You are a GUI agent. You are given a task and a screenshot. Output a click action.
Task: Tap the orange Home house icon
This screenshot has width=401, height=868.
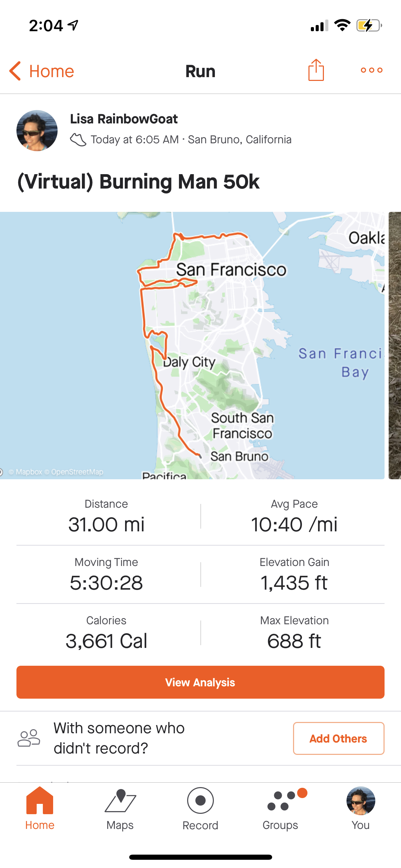tap(40, 800)
